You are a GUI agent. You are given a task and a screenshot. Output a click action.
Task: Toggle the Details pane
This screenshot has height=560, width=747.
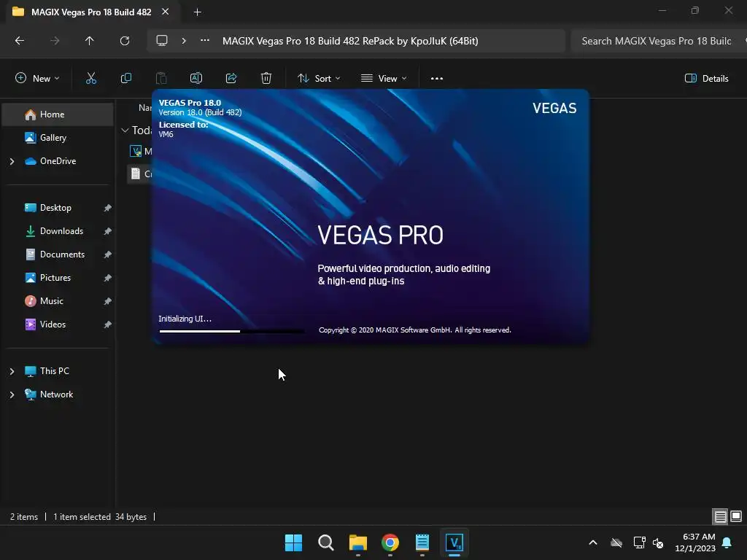[x=706, y=78]
